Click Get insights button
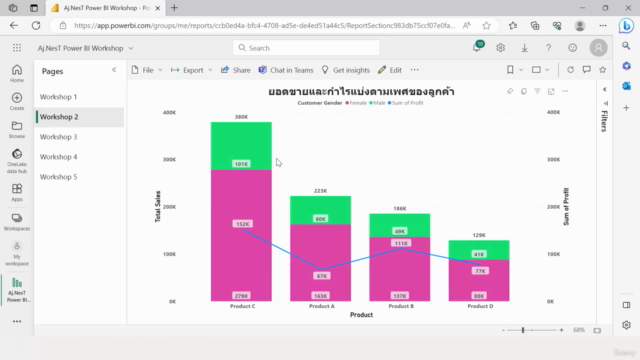Image resolution: width=640 pixels, height=360 pixels. [x=346, y=70]
